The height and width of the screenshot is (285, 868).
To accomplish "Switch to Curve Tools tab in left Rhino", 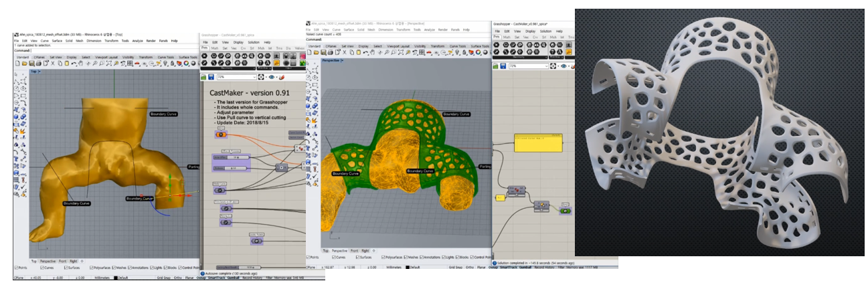I will 165,58.
